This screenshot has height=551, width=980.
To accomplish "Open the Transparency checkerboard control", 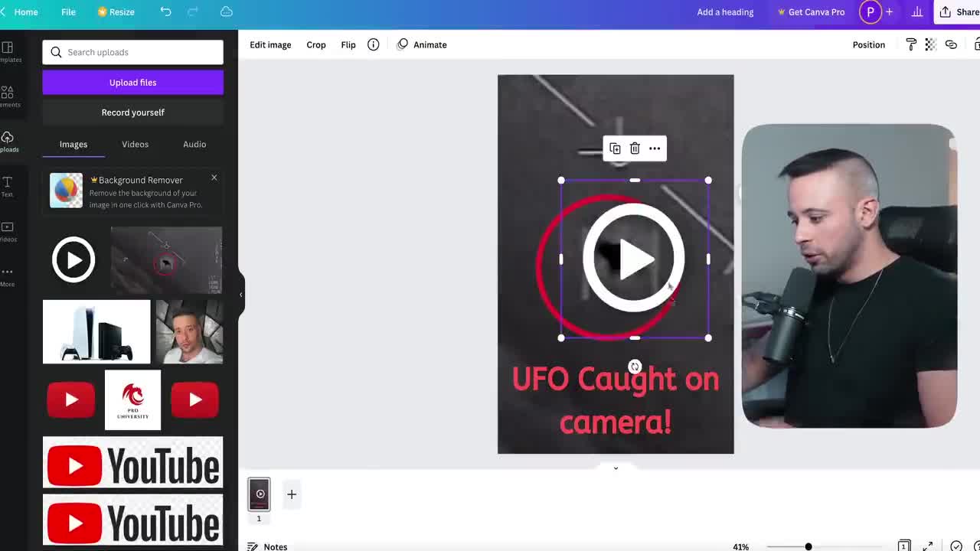I will point(931,44).
